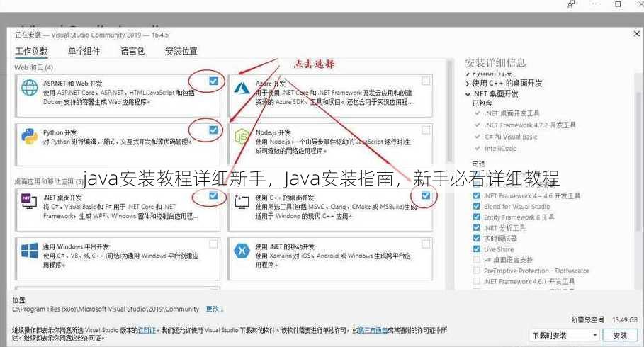
Task: Switch to the 单个组件 tab
Action: coord(84,51)
